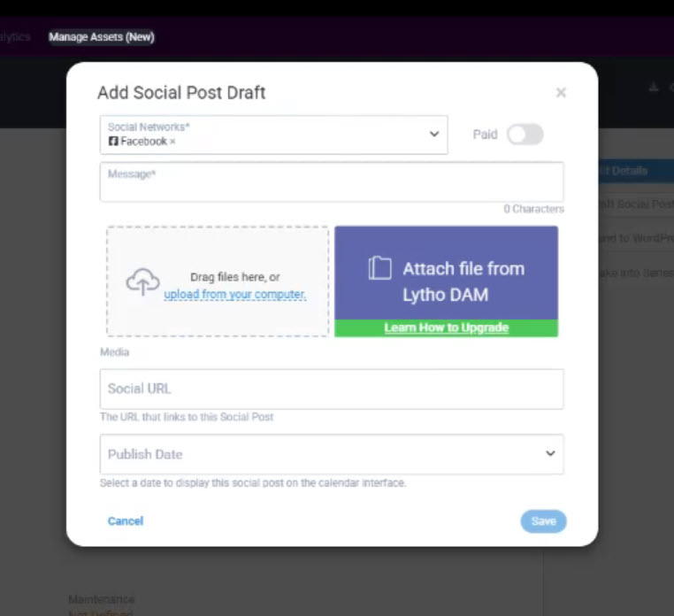Click the cloud upload icon
Image resolution: width=674 pixels, height=616 pixels.
point(142,281)
